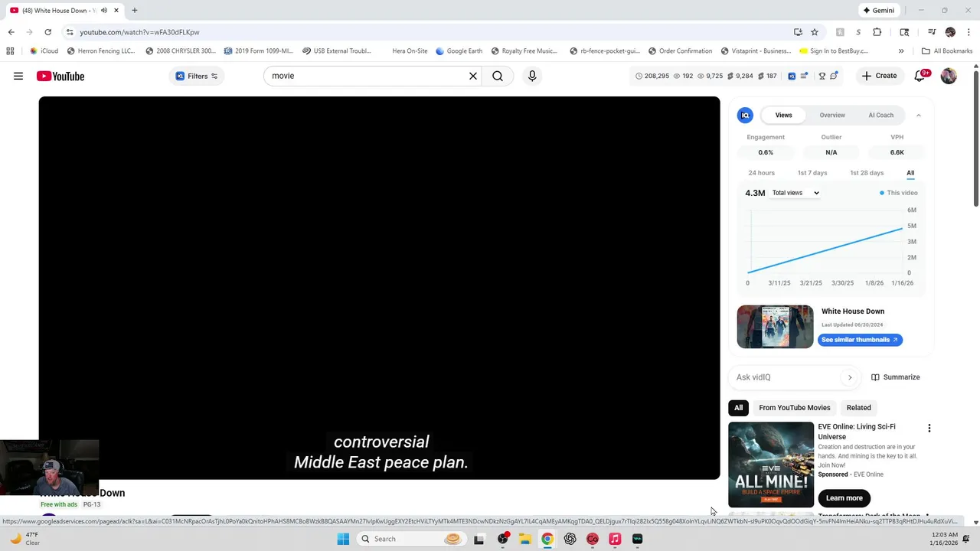Submit Ask vidIQ with arrow button
The image size is (980, 551).
point(849,377)
